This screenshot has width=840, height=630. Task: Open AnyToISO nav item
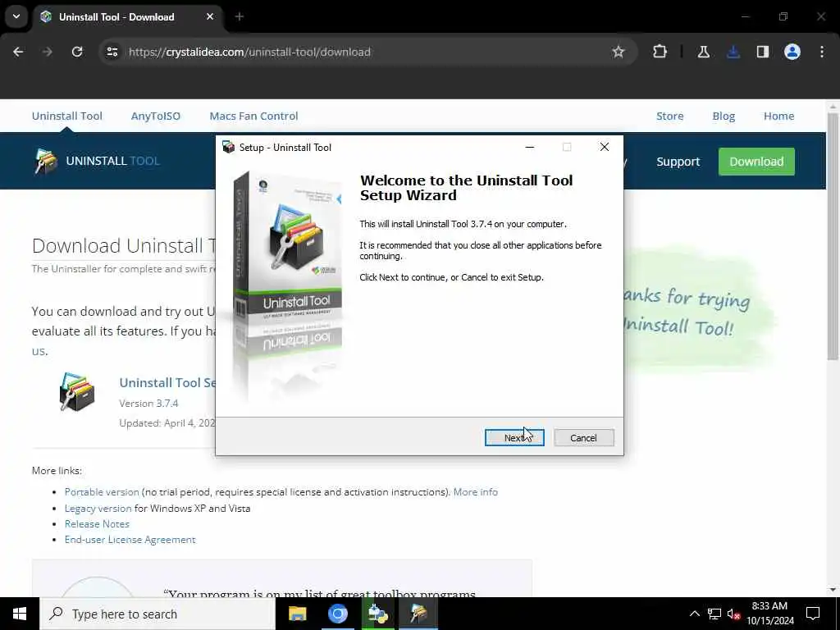pyautogui.click(x=156, y=116)
